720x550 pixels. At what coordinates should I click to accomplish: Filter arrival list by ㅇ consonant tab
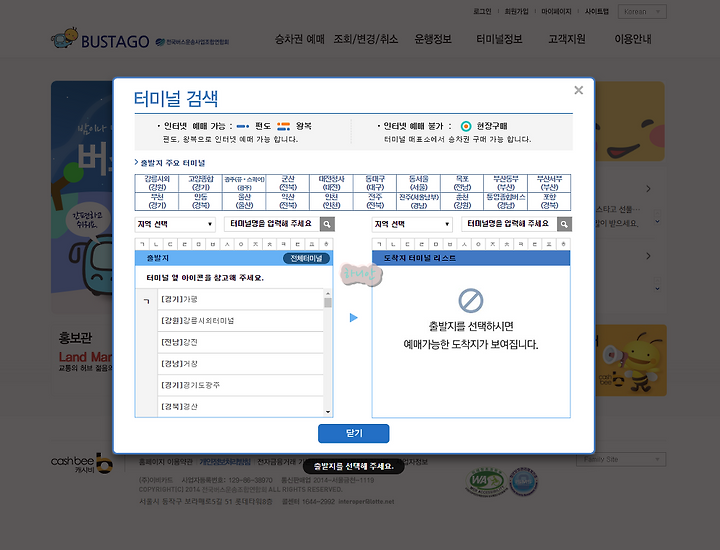click(x=478, y=244)
